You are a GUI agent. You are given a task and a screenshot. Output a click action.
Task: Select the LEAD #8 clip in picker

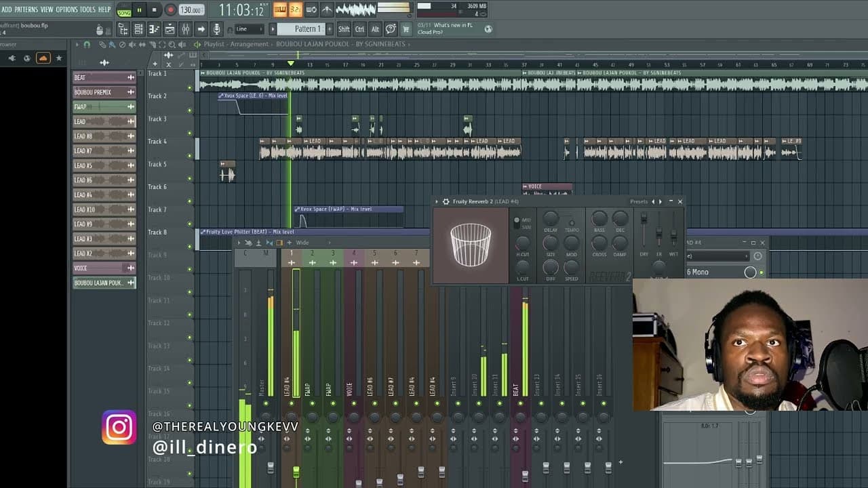tap(104, 136)
